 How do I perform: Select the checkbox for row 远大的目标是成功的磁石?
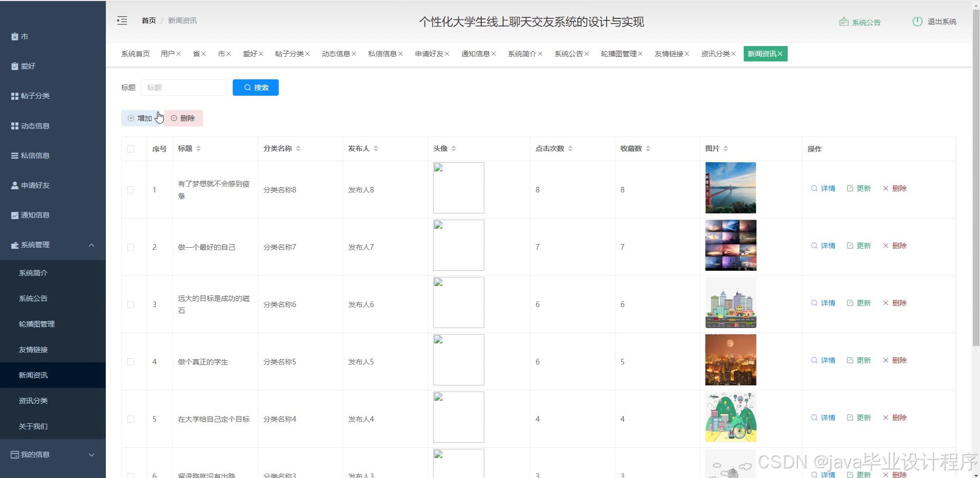(130, 305)
